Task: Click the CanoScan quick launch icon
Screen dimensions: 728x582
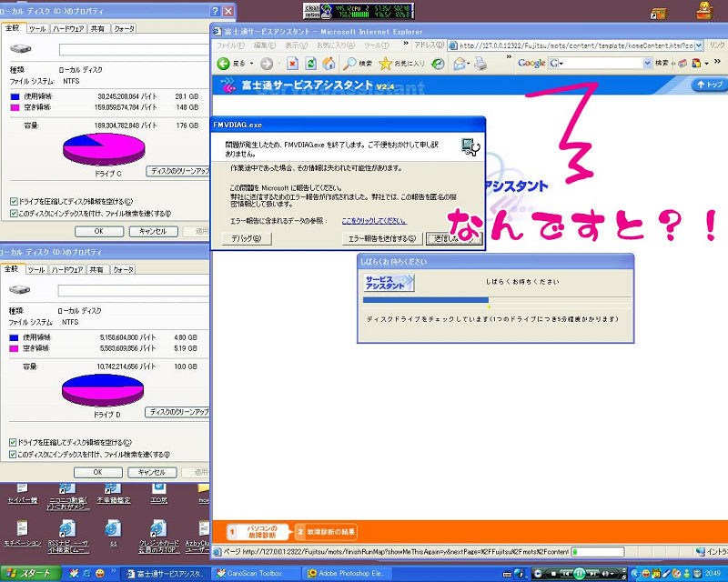Action: (75, 573)
